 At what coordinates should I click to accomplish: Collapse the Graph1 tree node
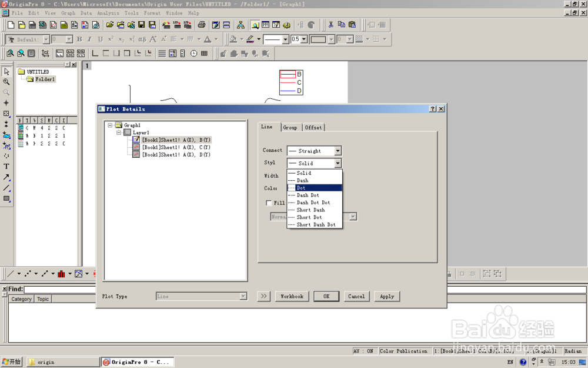point(110,125)
